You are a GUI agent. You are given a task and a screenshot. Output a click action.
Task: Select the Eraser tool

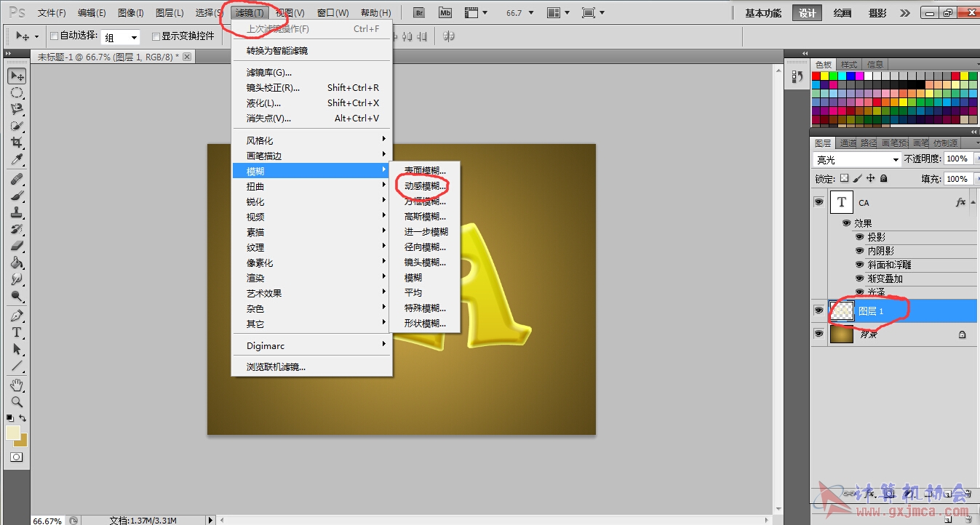point(17,246)
